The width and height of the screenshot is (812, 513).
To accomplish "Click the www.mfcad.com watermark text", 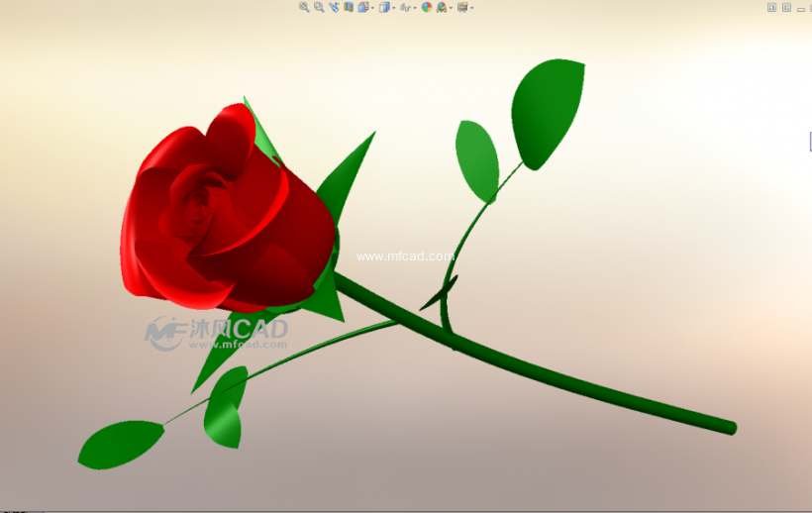I will (405, 256).
